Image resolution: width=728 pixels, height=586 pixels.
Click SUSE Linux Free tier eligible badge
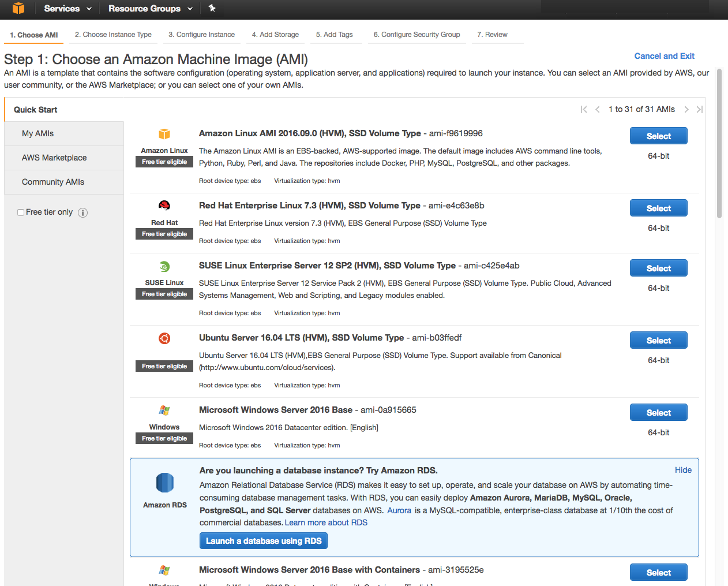pyautogui.click(x=164, y=294)
